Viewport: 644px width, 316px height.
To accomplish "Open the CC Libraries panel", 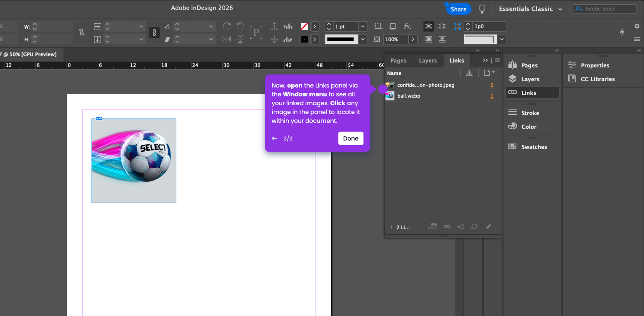I will [x=597, y=79].
